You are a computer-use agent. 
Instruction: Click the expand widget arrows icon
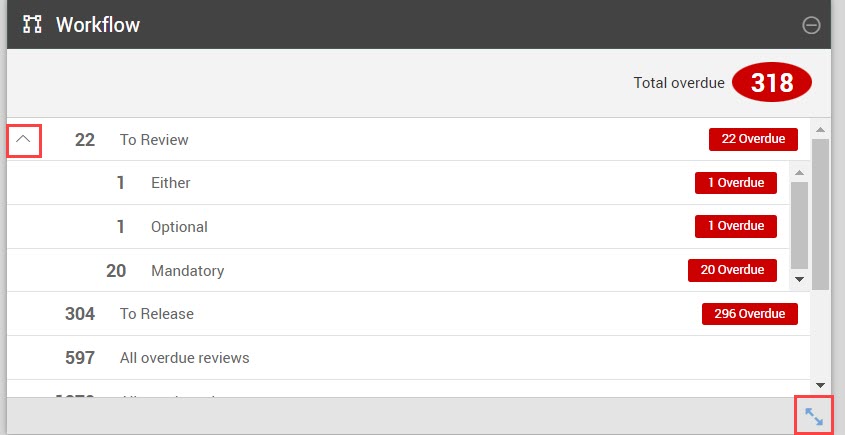tap(814, 416)
